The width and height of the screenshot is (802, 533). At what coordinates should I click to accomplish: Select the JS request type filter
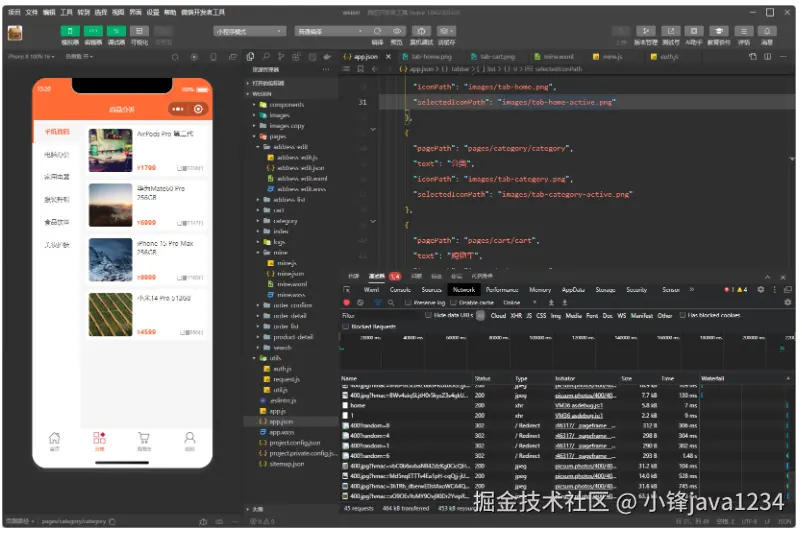(x=529, y=316)
